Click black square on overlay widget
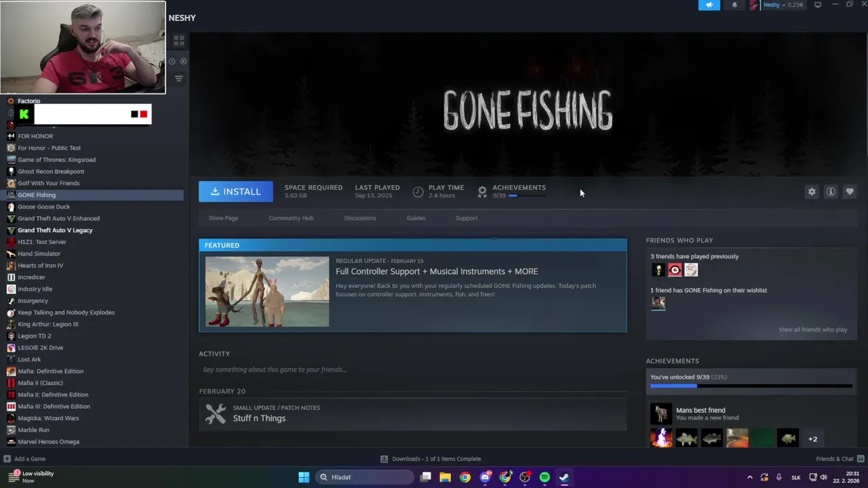The image size is (868, 488). tap(134, 114)
